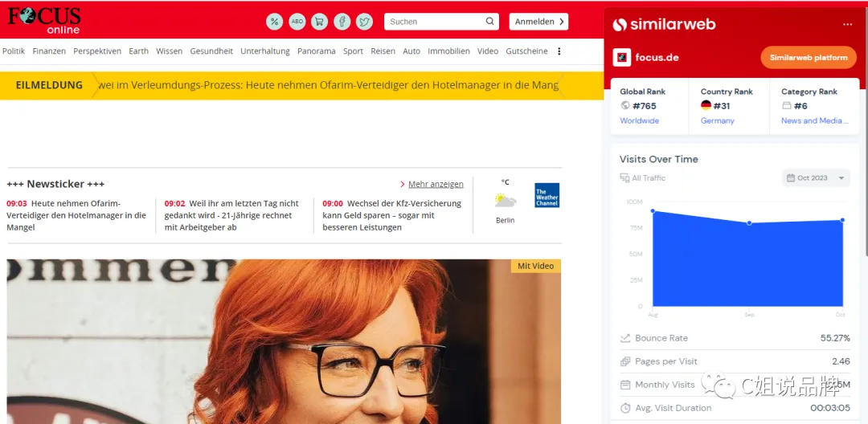Open the Reisen menu item
Screen dimensions: 868x424
[383, 51]
